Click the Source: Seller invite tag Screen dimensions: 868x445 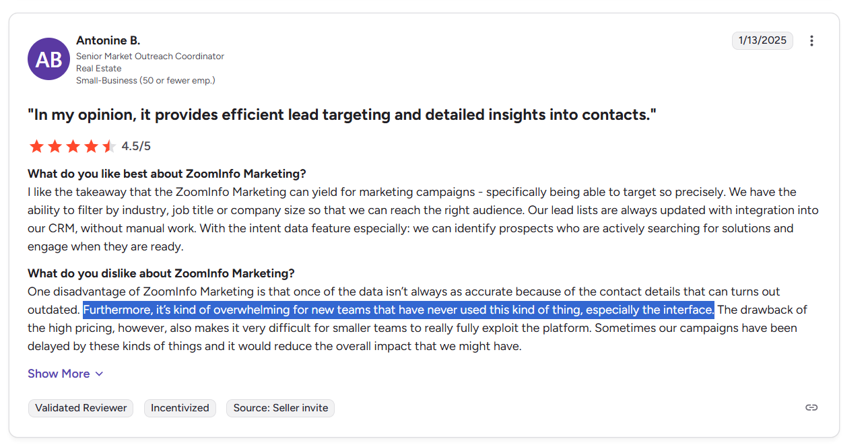(x=280, y=408)
